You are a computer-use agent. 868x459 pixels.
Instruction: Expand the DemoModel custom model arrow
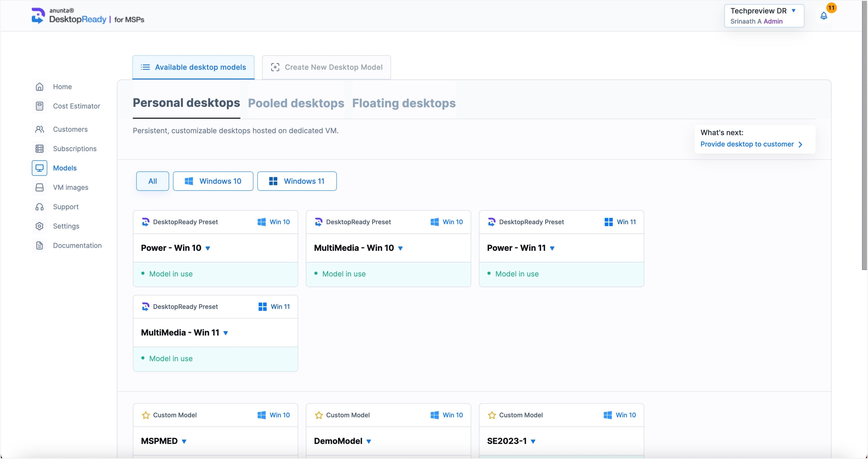[x=369, y=441]
